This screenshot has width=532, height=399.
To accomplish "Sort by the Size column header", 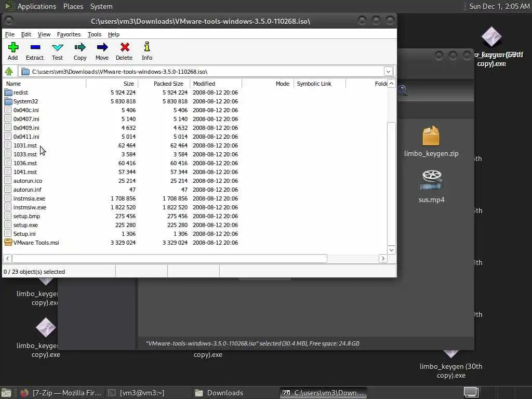I will click(112, 84).
